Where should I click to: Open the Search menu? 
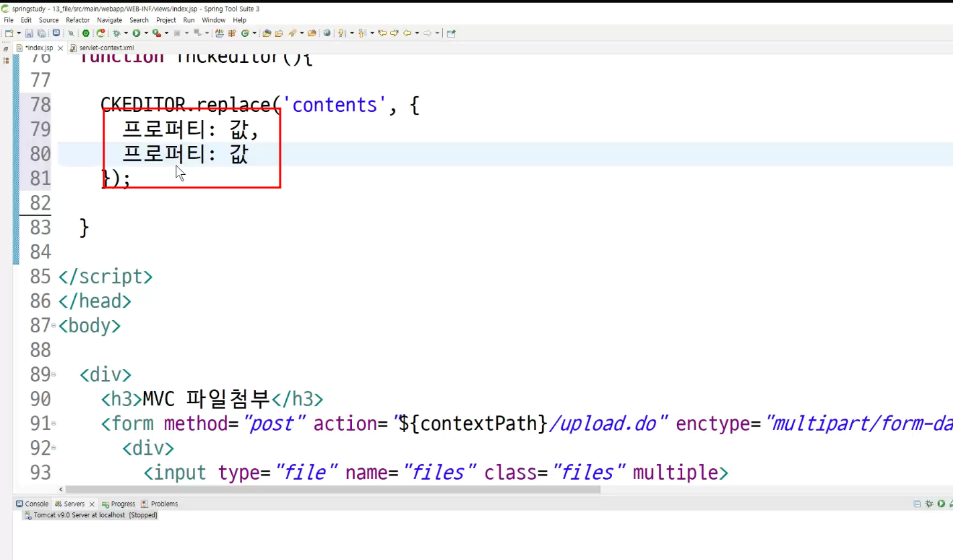click(x=139, y=20)
